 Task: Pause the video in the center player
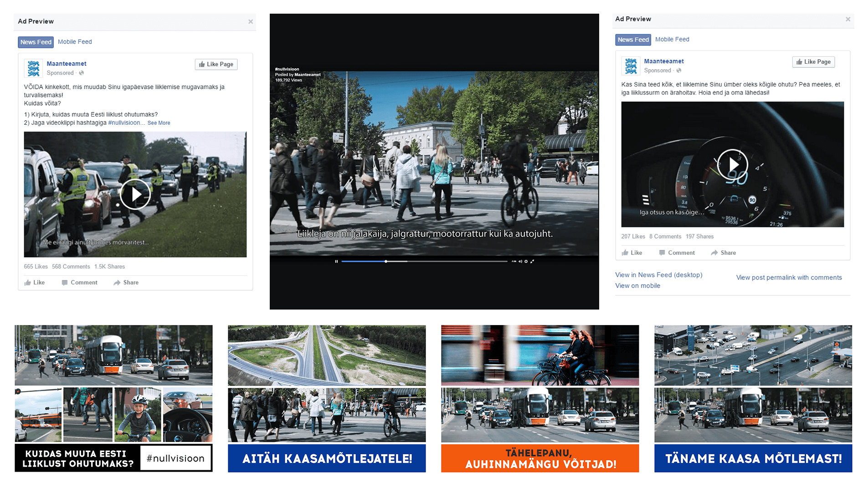(336, 261)
